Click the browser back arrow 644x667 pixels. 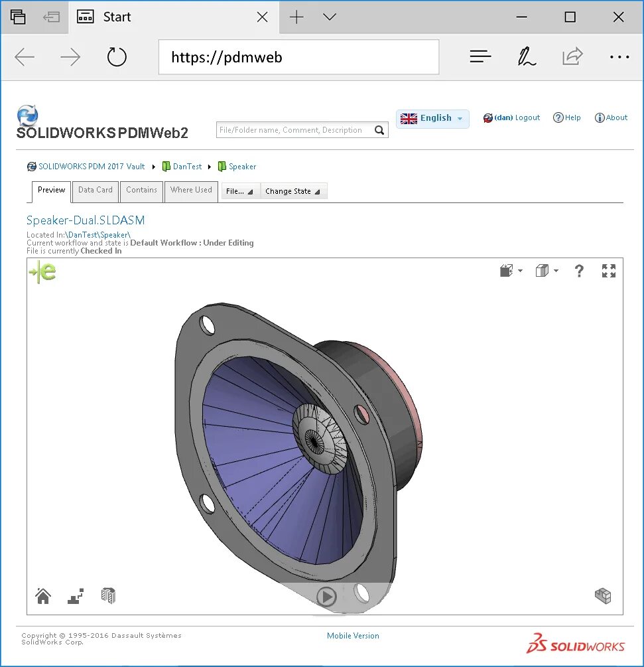point(25,57)
